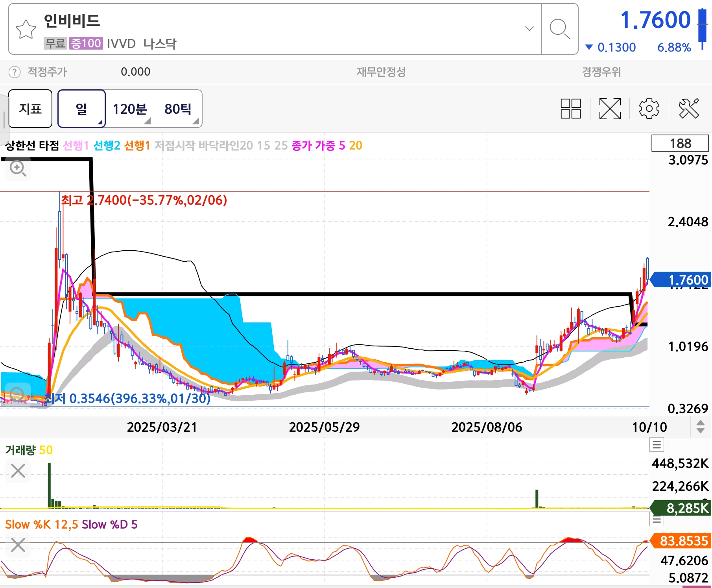Click the 448,532K volume axis value

tap(680, 463)
